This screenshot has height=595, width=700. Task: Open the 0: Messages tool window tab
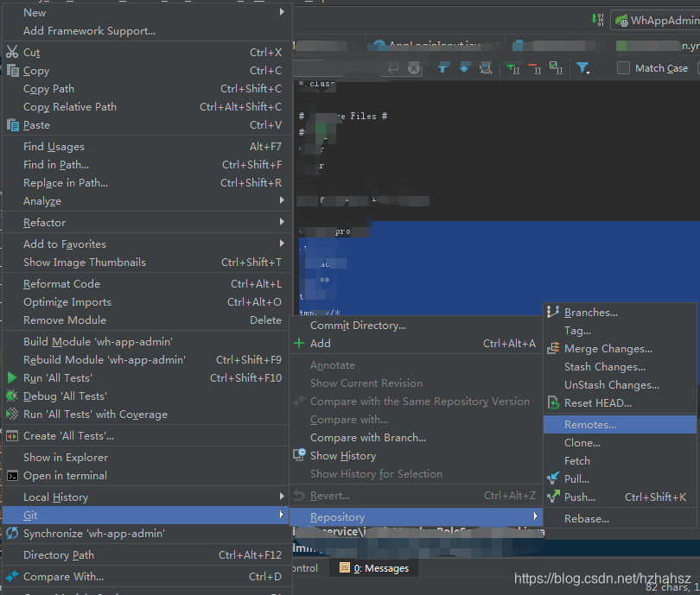(374, 568)
